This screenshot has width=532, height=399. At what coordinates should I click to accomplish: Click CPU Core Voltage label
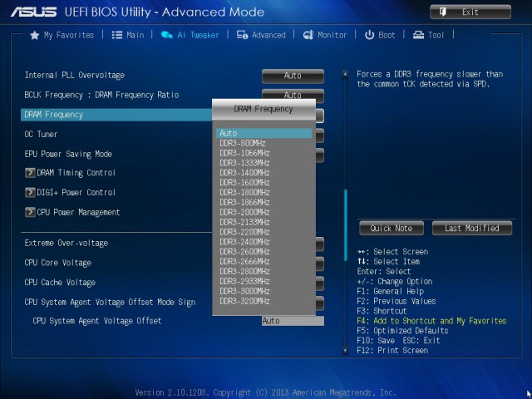click(x=57, y=263)
